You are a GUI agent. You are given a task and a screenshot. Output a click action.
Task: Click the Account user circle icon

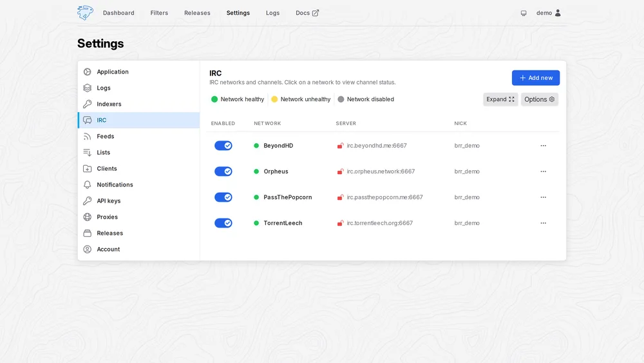[87, 249]
